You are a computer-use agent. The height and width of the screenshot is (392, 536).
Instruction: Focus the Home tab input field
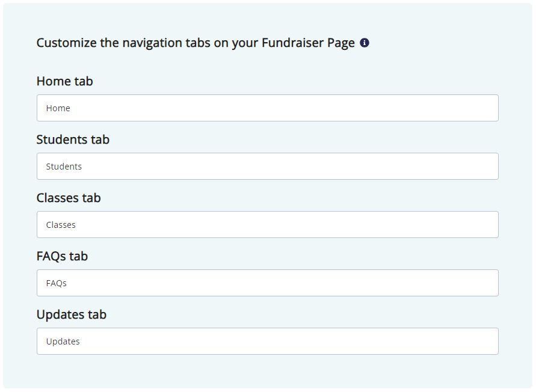point(267,108)
